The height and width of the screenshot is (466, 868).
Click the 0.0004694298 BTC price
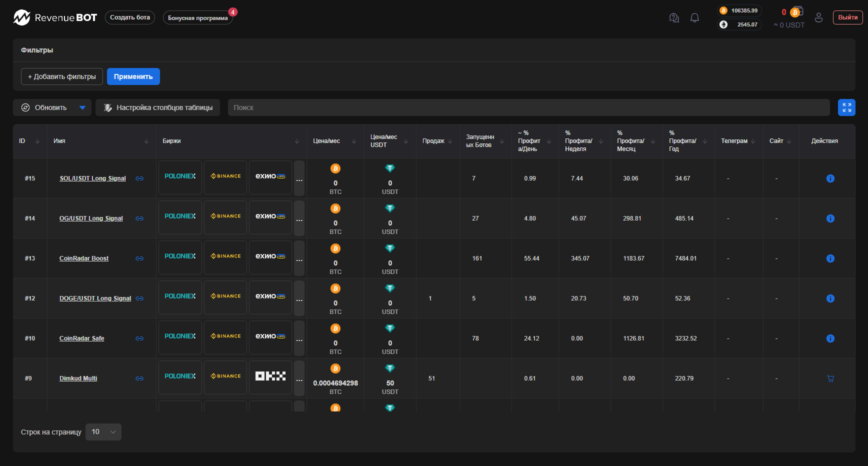click(335, 383)
